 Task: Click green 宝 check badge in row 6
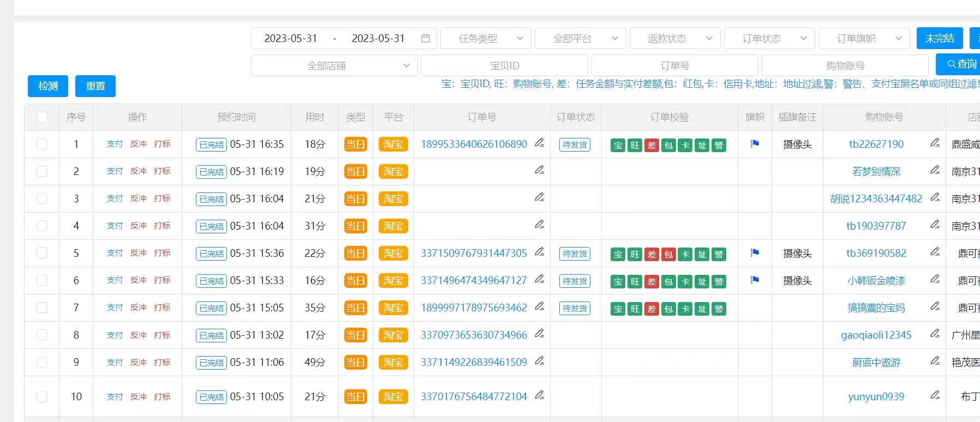point(618,282)
